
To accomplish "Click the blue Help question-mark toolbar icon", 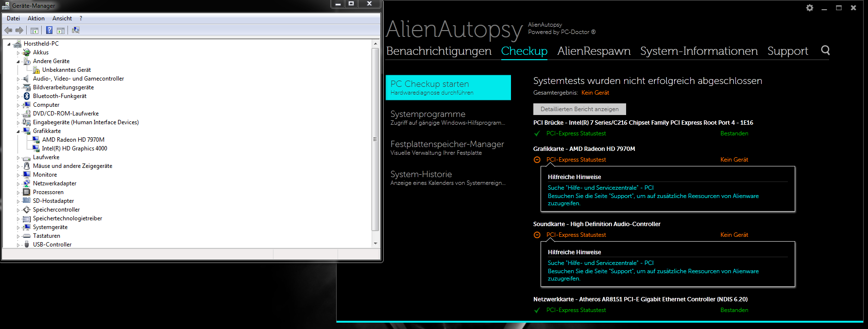I will coord(49,30).
